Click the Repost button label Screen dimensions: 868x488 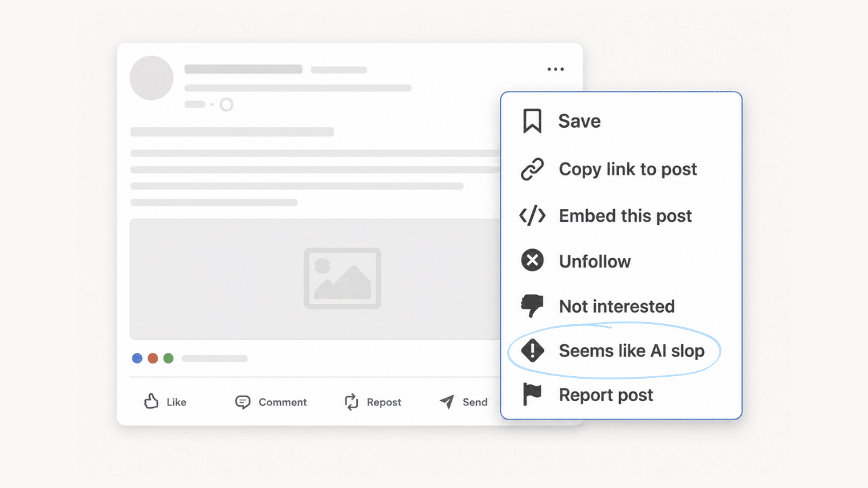point(384,402)
